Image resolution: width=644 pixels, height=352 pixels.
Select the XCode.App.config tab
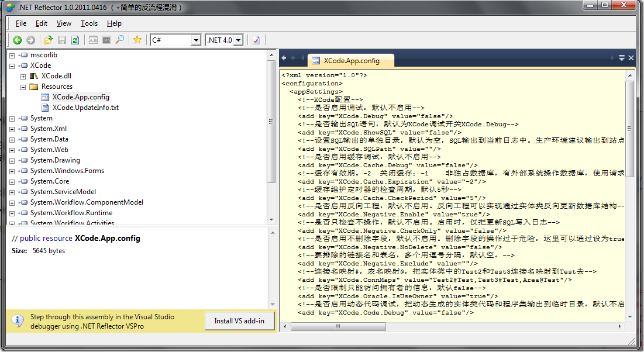tap(351, 61)
